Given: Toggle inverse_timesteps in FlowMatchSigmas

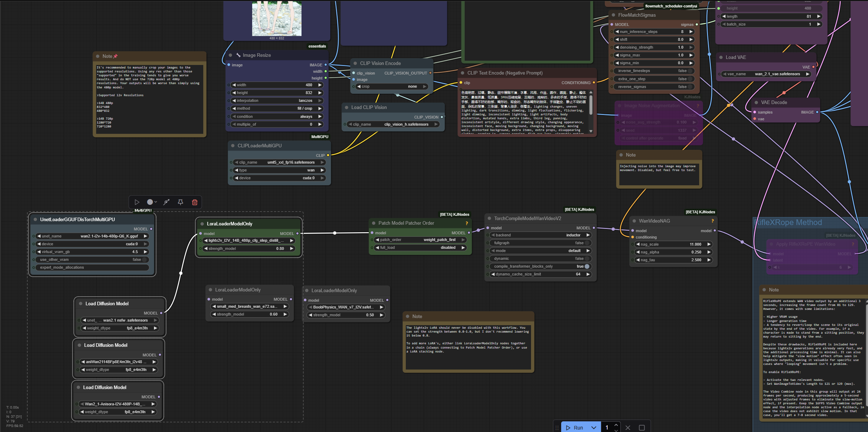Looking at the screenshot, I should pyautogui.click(x=654, y=71).
